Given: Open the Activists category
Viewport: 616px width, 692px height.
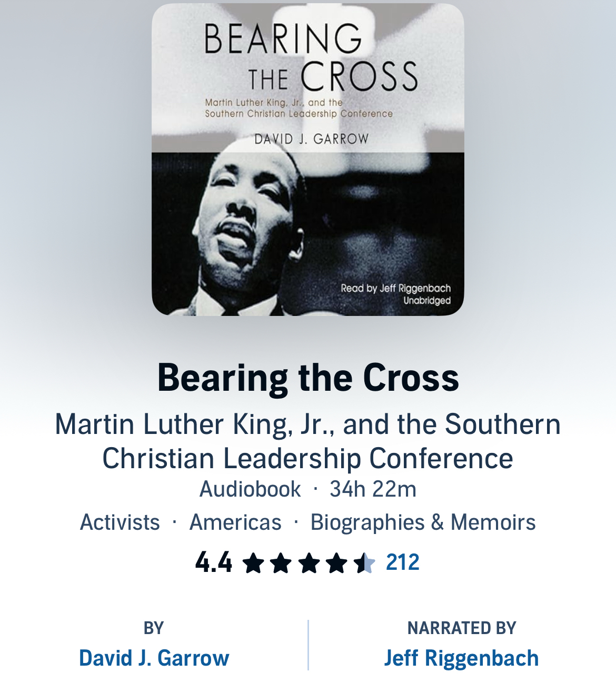Looking at the screenshot, I should click(x=120, y=522).
